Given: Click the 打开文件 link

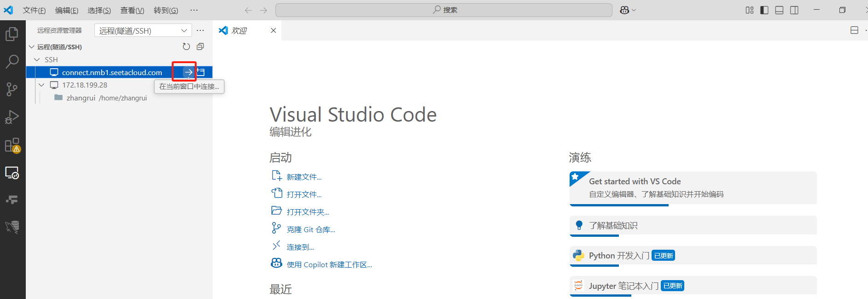Looking at the screenshot, I should click(x=304, y=194).
